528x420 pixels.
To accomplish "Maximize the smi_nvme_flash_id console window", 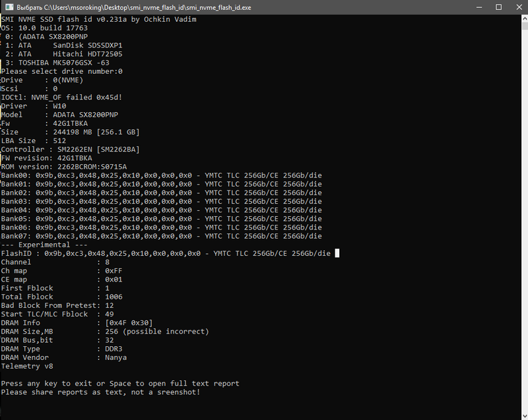I will click(499, 7).
